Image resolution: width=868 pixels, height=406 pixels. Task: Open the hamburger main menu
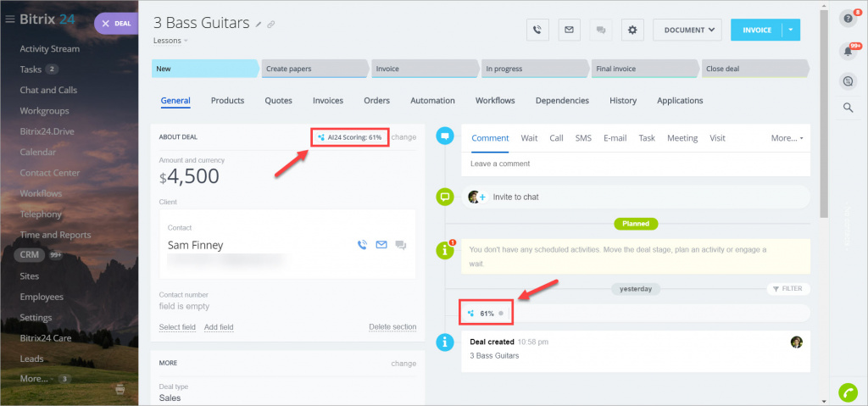pos(9,19)
